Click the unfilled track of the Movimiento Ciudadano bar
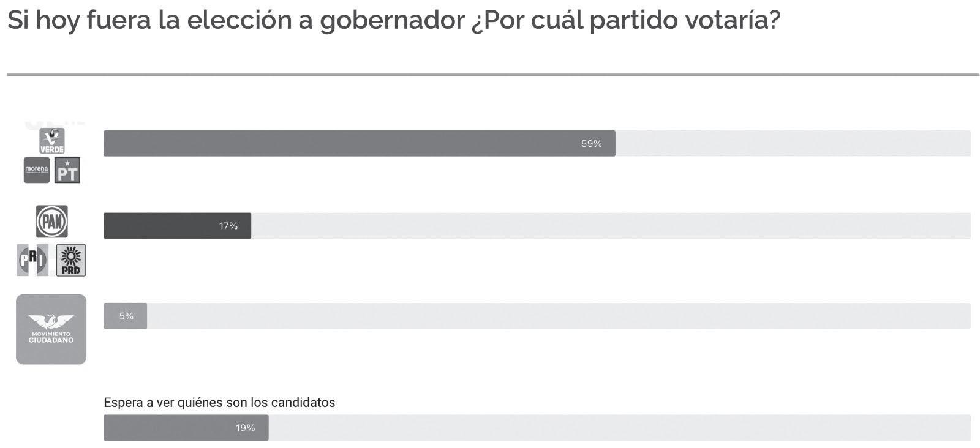 click(557, 316)
